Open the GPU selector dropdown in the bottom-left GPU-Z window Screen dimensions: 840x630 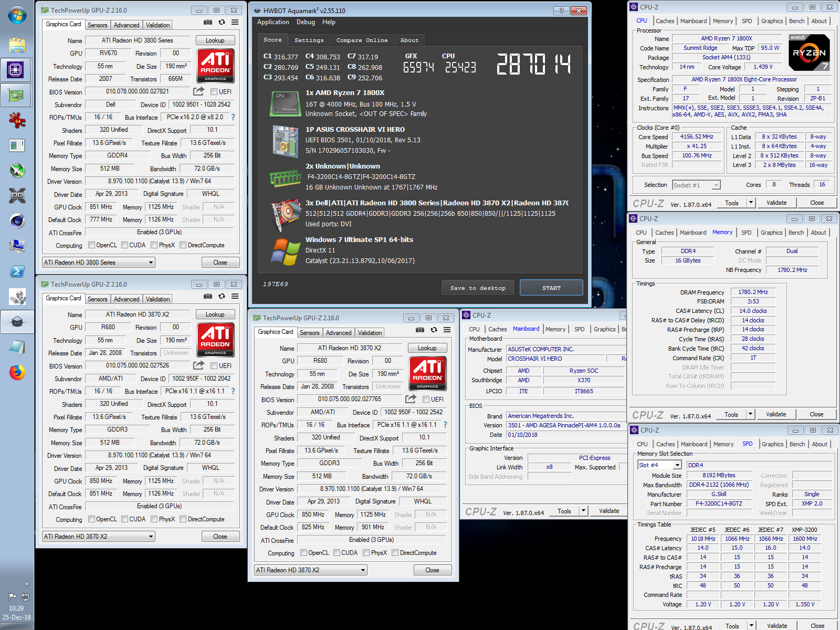tap(99, 537)
